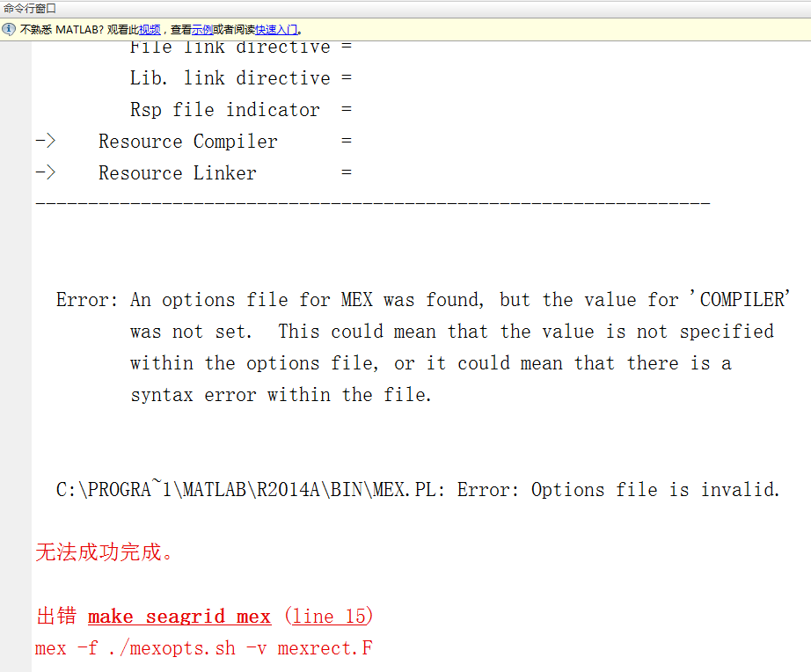
Task: Click the info icon in the yellow banner
Action: tap(9, 29)
